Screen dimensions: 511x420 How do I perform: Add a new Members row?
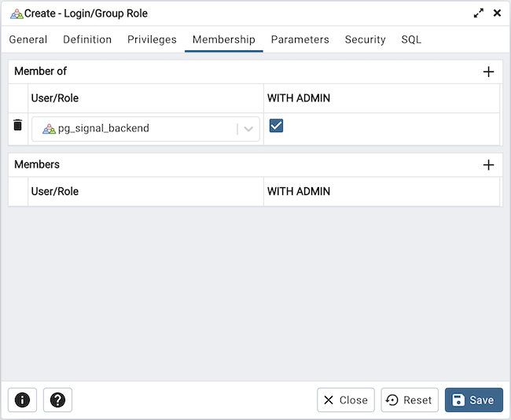click(488, 164)
